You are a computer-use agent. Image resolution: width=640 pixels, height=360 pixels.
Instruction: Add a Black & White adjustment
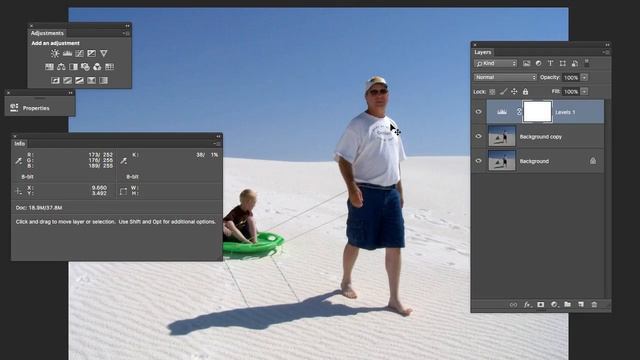[x=73, y=67]
